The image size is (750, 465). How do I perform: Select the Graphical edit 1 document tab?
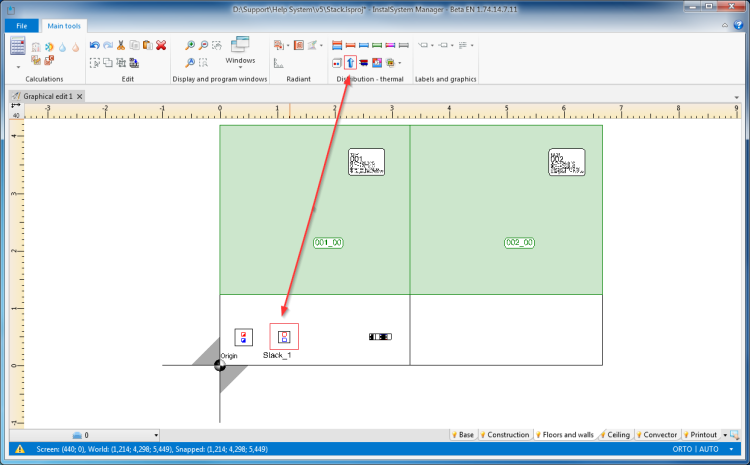[x=48, y=96]
